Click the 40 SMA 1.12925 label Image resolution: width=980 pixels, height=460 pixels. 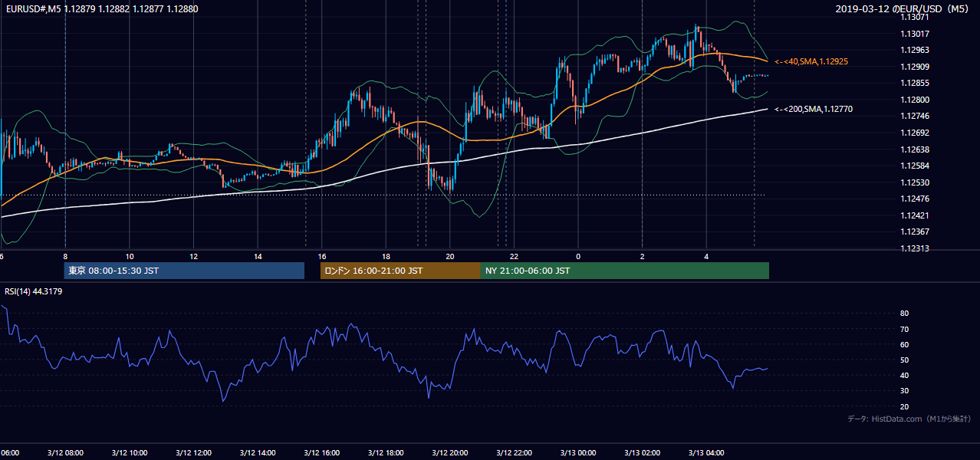coord(811,61)
